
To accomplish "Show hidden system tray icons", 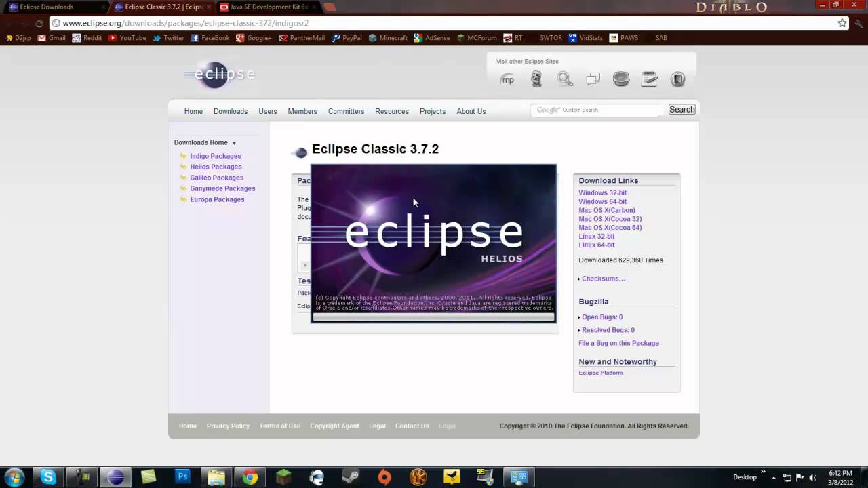I will click(774, 477).
